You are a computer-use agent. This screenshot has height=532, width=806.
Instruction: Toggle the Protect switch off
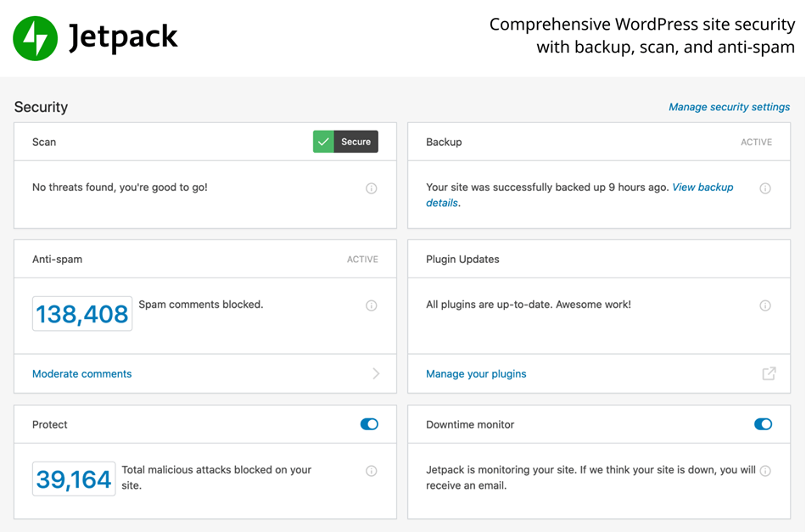(x=369, y=424)
